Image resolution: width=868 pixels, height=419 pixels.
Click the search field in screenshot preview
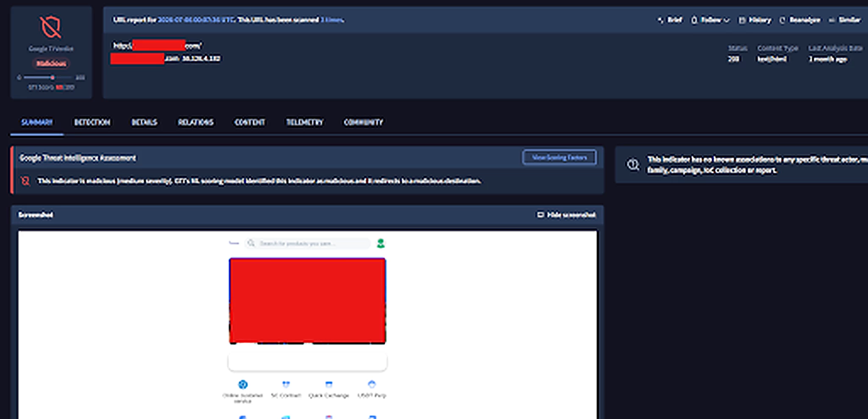307,243
